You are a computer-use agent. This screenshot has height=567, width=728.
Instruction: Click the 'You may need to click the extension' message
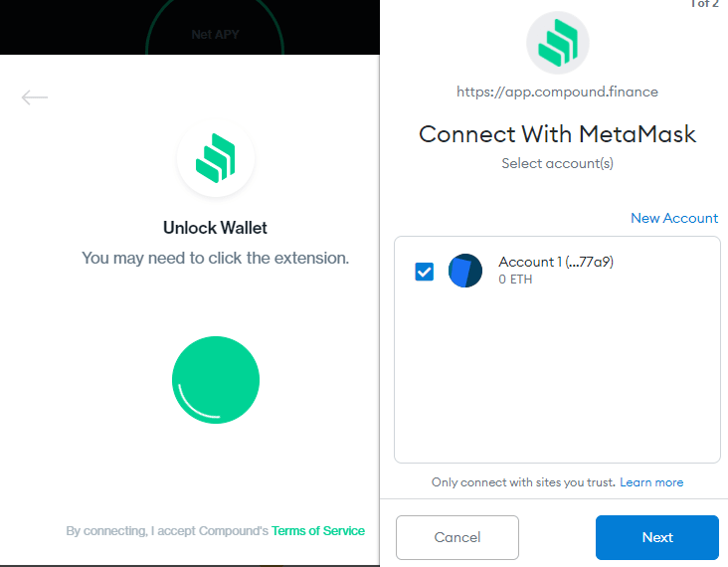[x=215, y=258]
